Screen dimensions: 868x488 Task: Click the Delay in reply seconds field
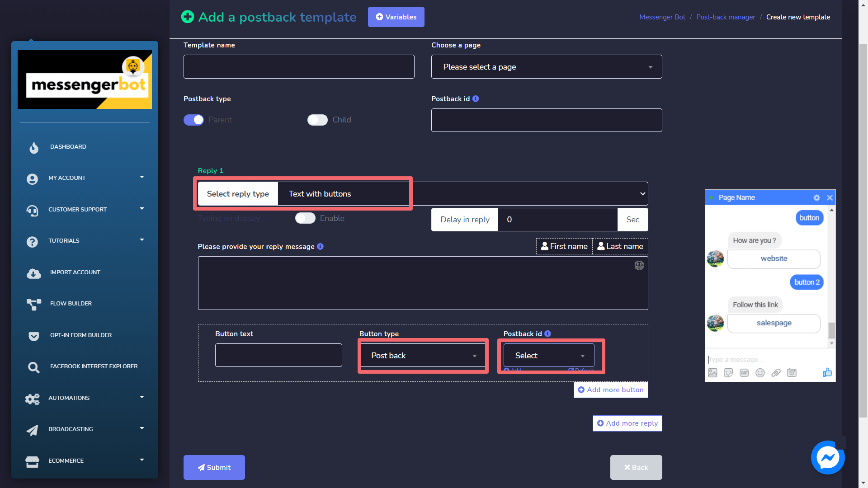pos(557,220)
